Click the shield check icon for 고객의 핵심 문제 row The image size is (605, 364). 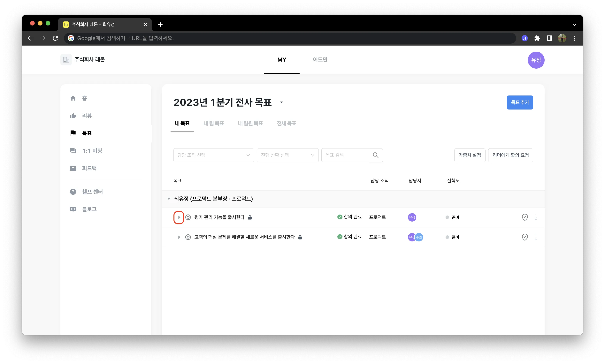[525, 237]
